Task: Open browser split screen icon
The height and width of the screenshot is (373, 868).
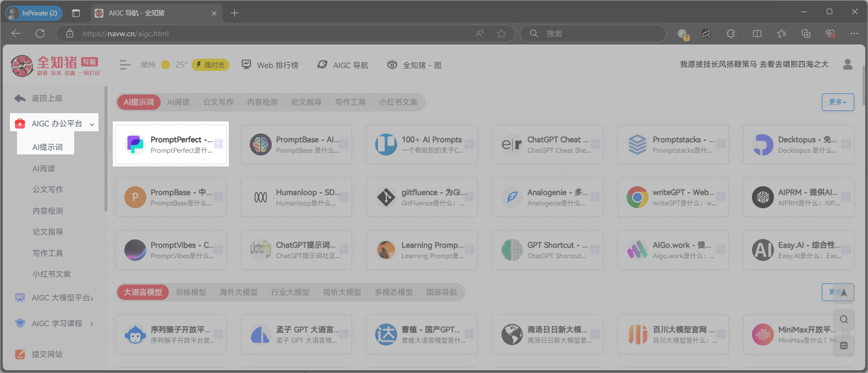Action: tap(757, 34)
